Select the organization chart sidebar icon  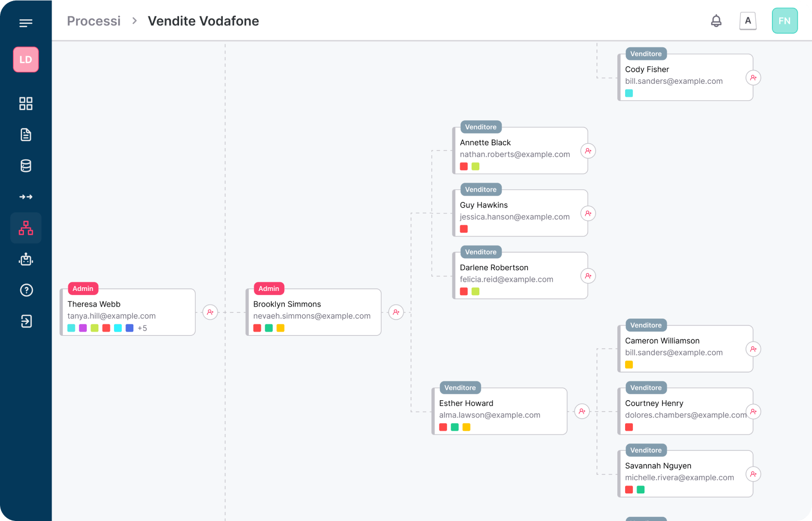coord(26,228)
